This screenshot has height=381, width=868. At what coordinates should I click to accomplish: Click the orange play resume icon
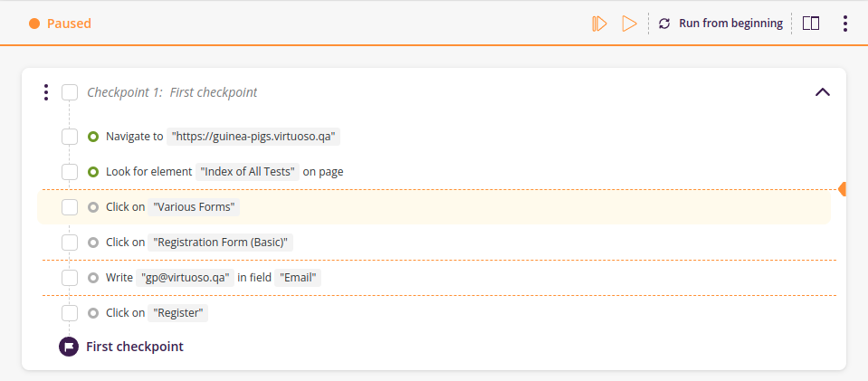pos(629,24)
